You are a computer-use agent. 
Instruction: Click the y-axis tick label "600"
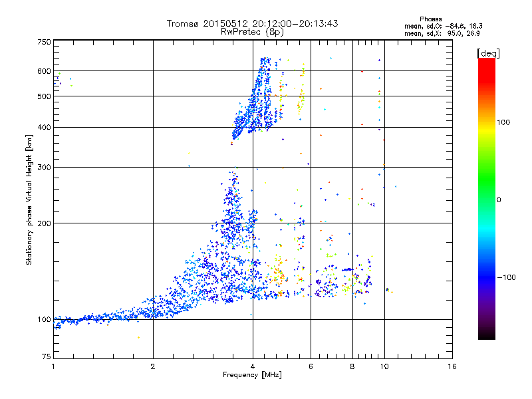pyautogui.click(x=44, y=71)
